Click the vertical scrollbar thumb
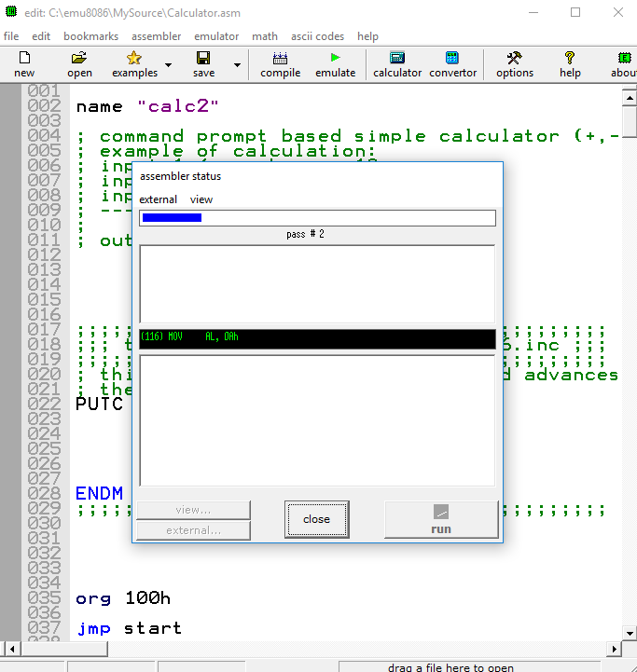Screen dimensions: 637x672 coord(630,122)
